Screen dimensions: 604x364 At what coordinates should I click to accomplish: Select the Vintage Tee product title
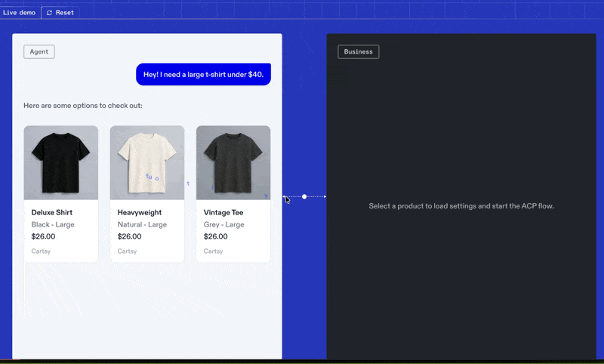(x=223, y=212)
